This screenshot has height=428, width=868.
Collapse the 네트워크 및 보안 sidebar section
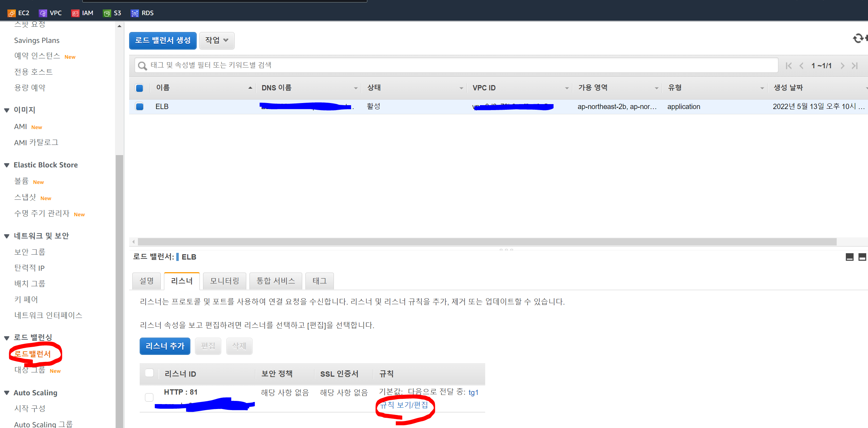7,236
